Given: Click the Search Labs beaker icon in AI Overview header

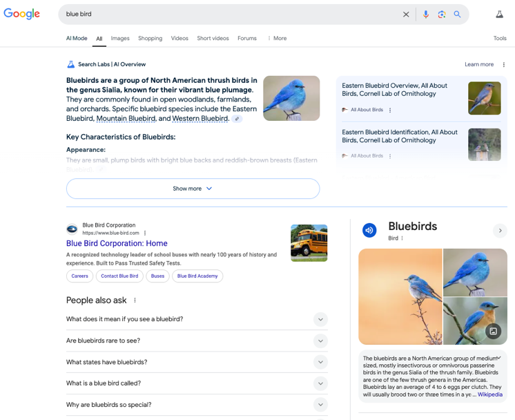Looking at the screenshot, I should coord(70,64).
